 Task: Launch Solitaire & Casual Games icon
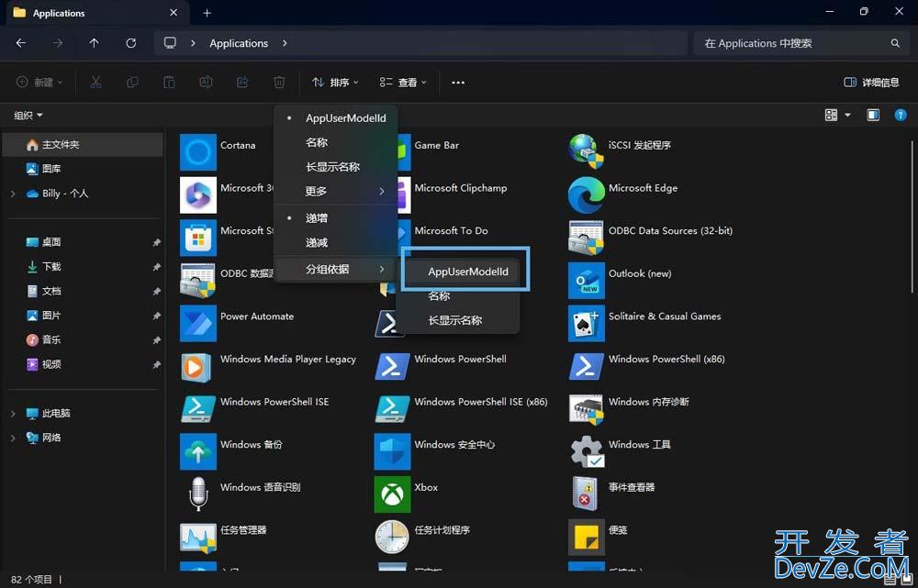(x=586, y=323)
